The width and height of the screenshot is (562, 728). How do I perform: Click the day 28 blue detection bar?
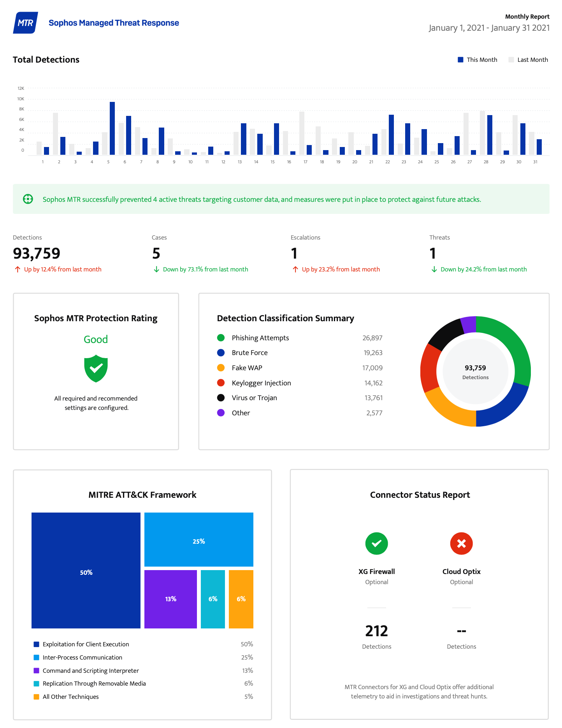click(x=490, y=135)
